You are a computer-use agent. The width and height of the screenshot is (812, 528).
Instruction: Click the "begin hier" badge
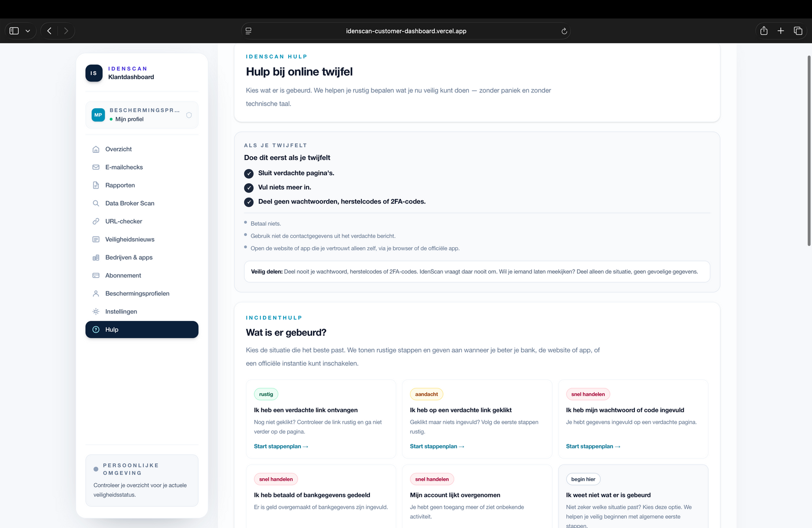[583, 479]
